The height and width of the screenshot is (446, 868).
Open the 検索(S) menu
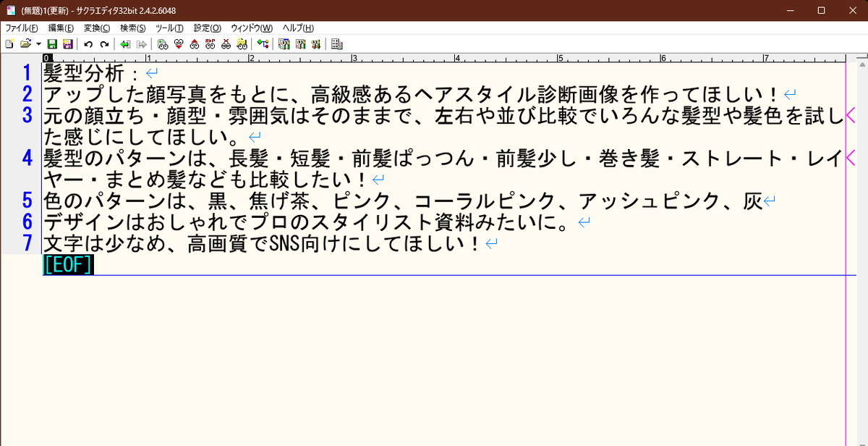pos(133,28)
